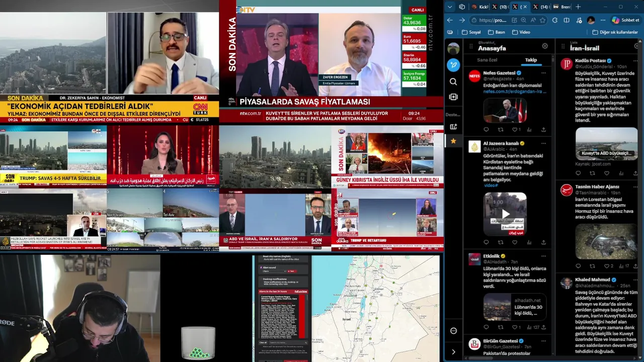
Task: Switch to the KickF browser tab
Action: (480, 7)
